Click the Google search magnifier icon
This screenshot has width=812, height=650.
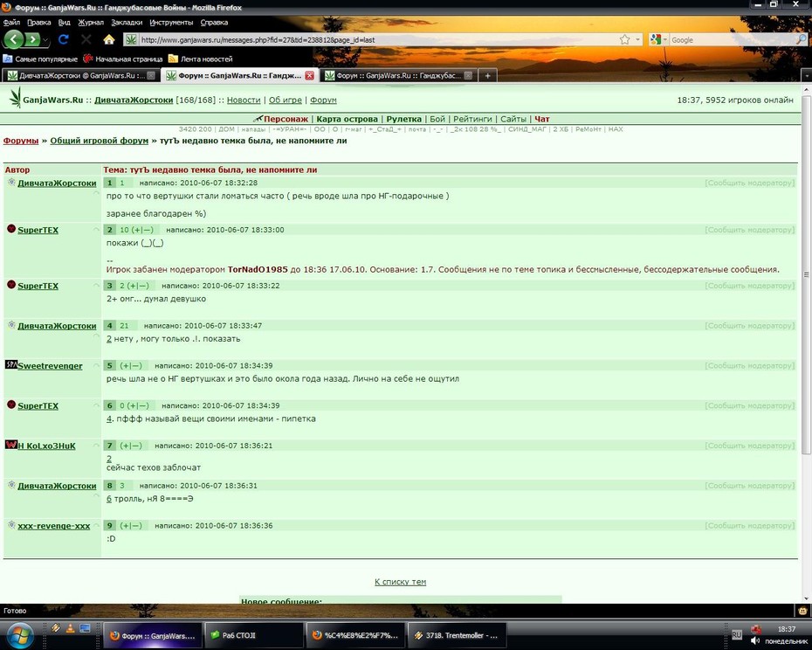pyautogui.click(x=801, y=39)
